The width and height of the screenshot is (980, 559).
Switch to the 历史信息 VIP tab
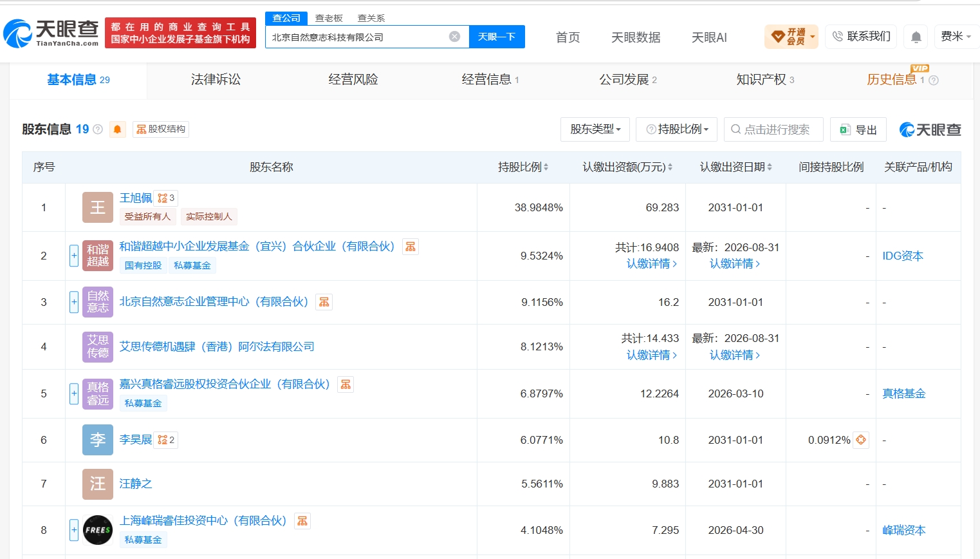click(x=896, y=80)
